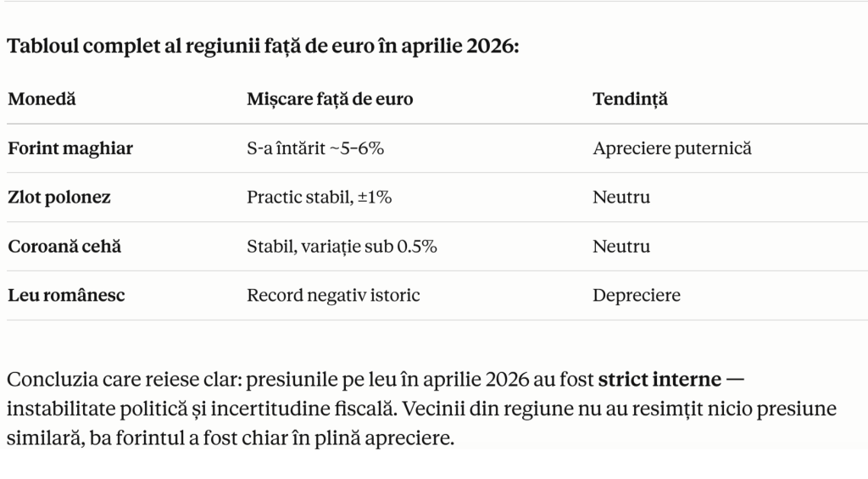This screenshot has width=868, height=479.
Task: Select the Zlot polonez row label
Action: coord(59,198)
